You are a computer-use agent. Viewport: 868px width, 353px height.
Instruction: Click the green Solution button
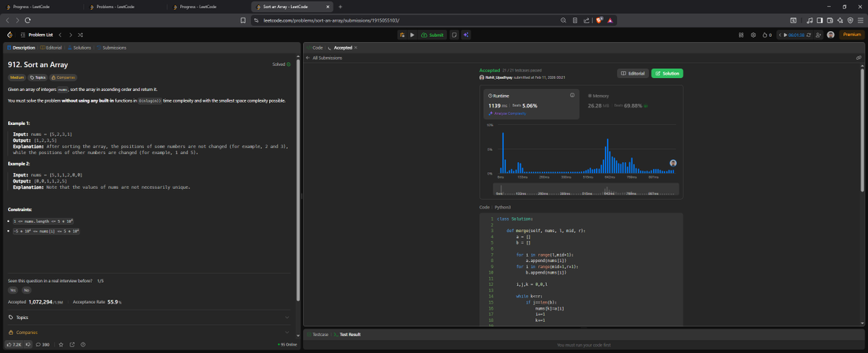[667, 73]
